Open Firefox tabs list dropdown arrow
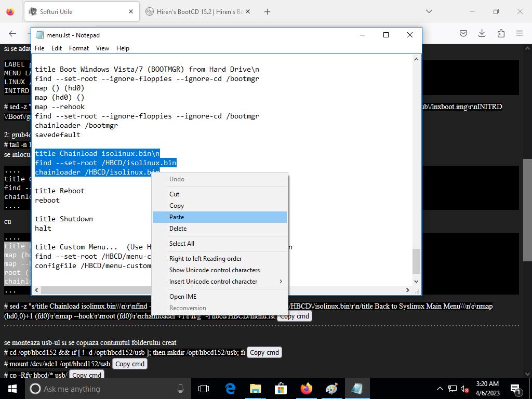This screenshot has height=399, width=532. [x=429, y=11]
